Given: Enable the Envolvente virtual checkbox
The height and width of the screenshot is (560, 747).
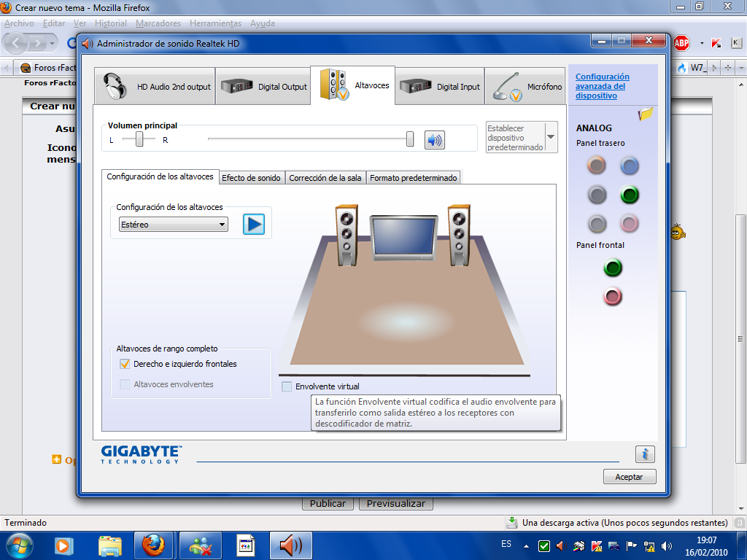Looking at the screenshot, I should (x=287, y=386).
